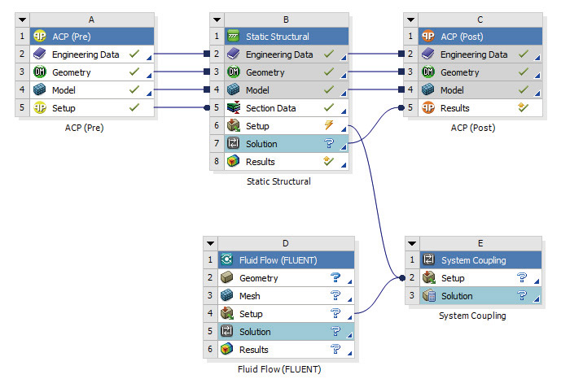
Task: Click Setup icon in ACP (Pre) system
Action: tap(40, 107)
